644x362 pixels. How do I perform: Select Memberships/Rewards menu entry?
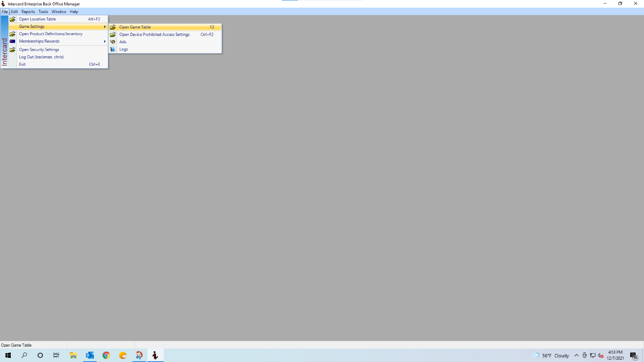pos(58,41)
